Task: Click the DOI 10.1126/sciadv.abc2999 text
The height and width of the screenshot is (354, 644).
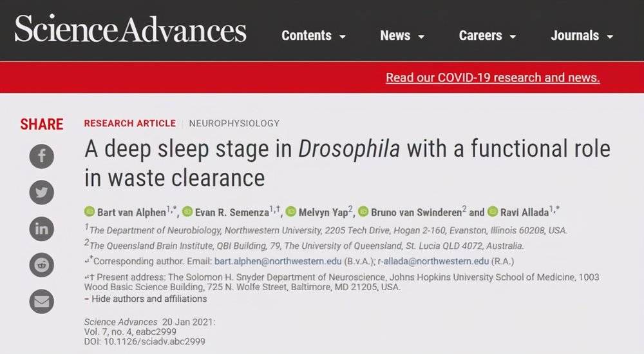Action: [x=144, y=342]
